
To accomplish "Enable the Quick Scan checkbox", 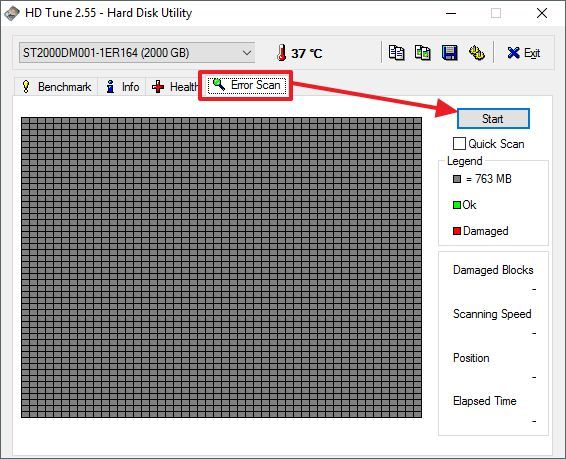I will [x=459, y=144].
